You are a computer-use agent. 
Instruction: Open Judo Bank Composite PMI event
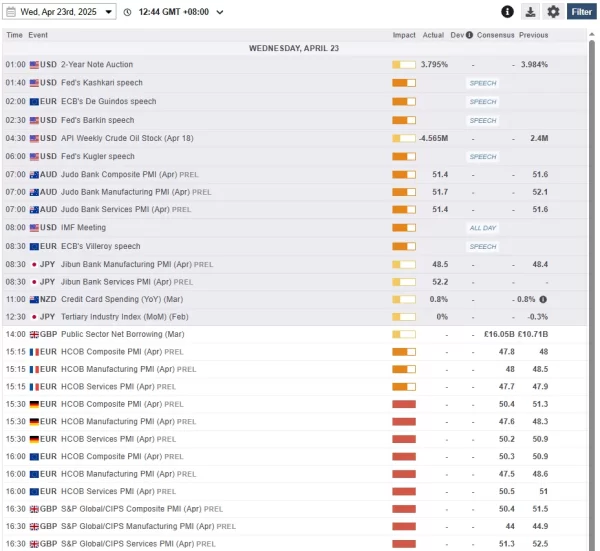click(x=130, y=174)
